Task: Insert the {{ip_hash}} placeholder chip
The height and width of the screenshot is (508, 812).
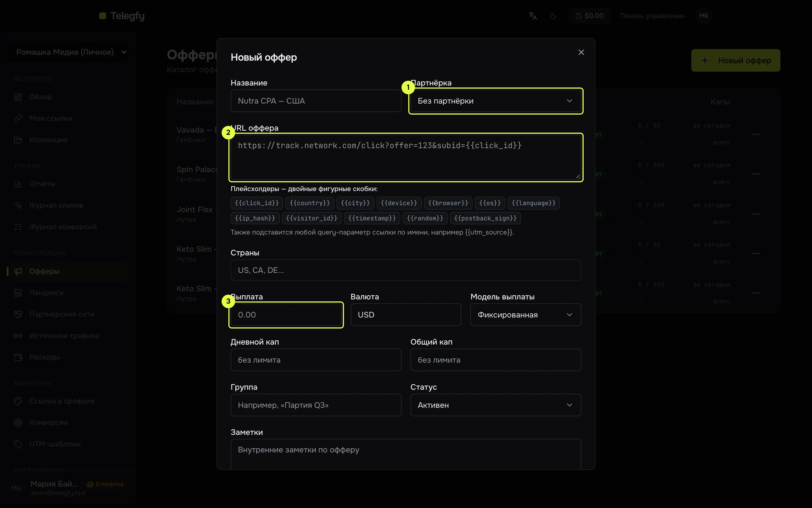Action: (x=255, y=218)
